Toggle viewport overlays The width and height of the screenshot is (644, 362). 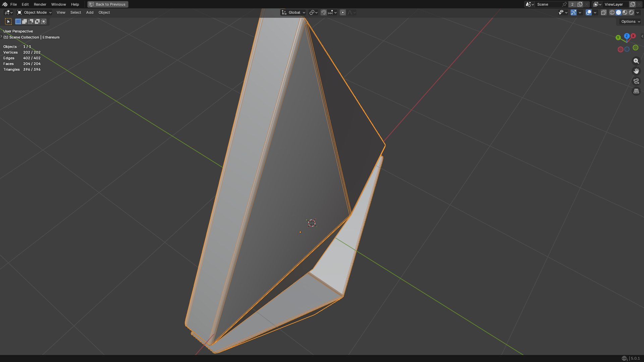[589, 12]
